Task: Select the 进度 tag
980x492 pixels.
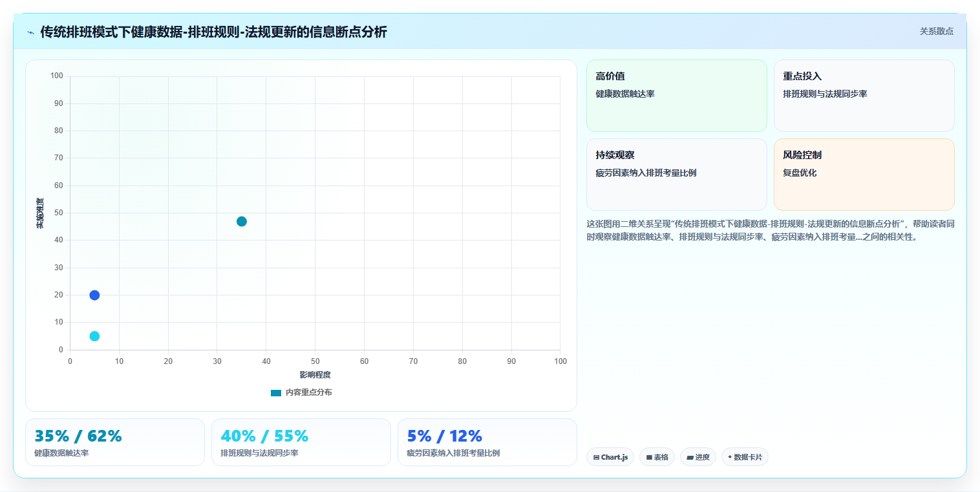Action: point(698,457)
